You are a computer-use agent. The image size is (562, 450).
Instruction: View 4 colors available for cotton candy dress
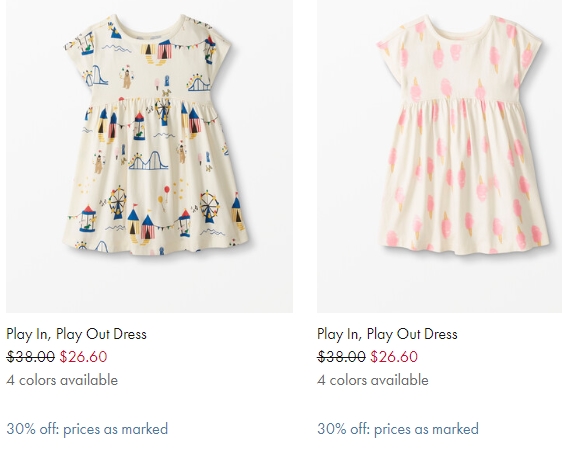373,380
